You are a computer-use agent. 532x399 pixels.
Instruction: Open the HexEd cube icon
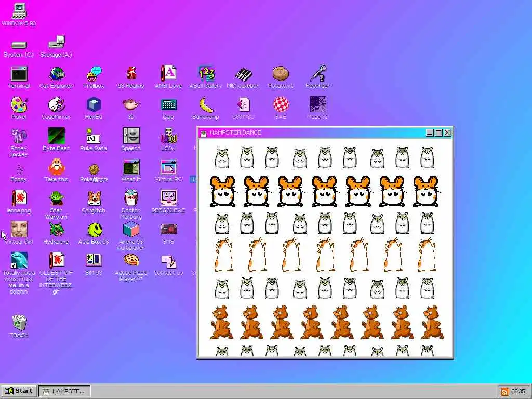point(94,105)
